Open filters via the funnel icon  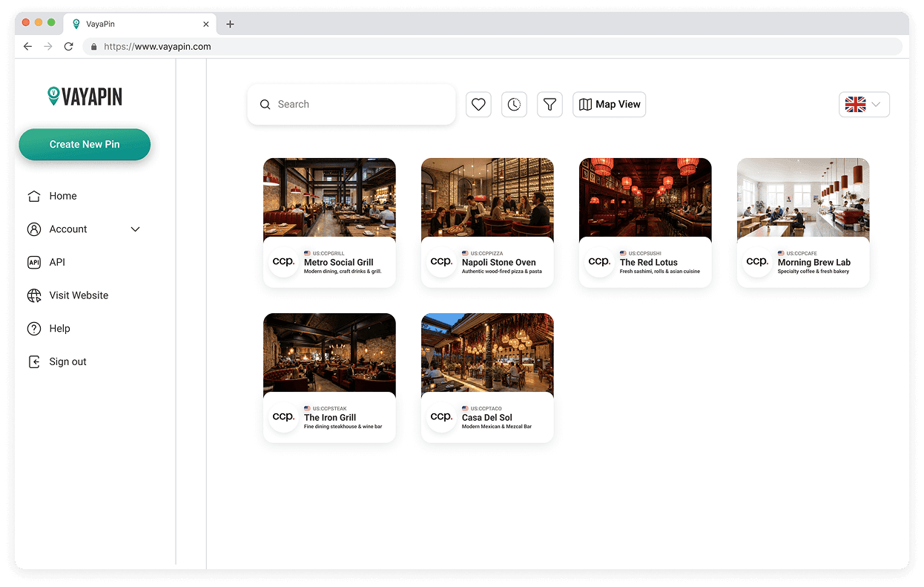click(x=550, y=104)
